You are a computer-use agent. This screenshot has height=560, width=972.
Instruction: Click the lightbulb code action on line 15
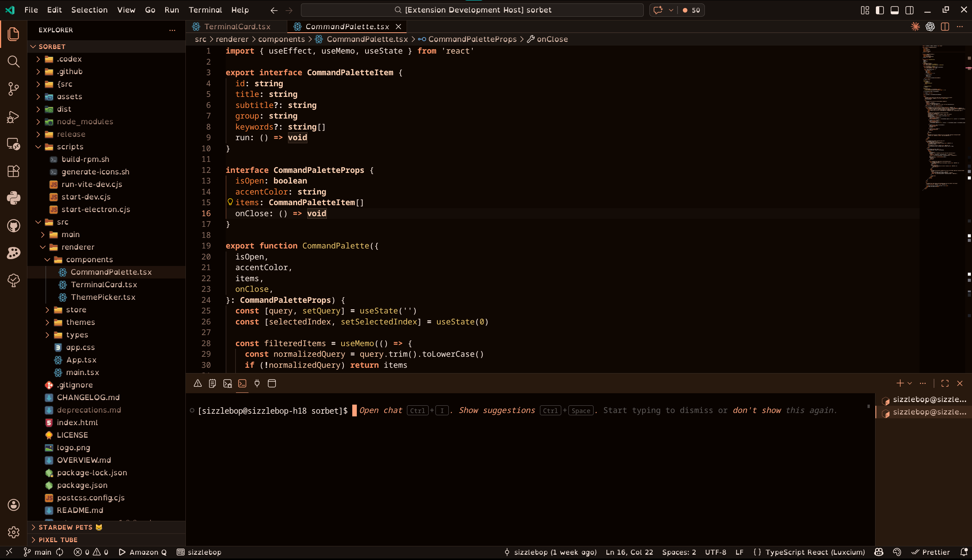coord(230,202)
